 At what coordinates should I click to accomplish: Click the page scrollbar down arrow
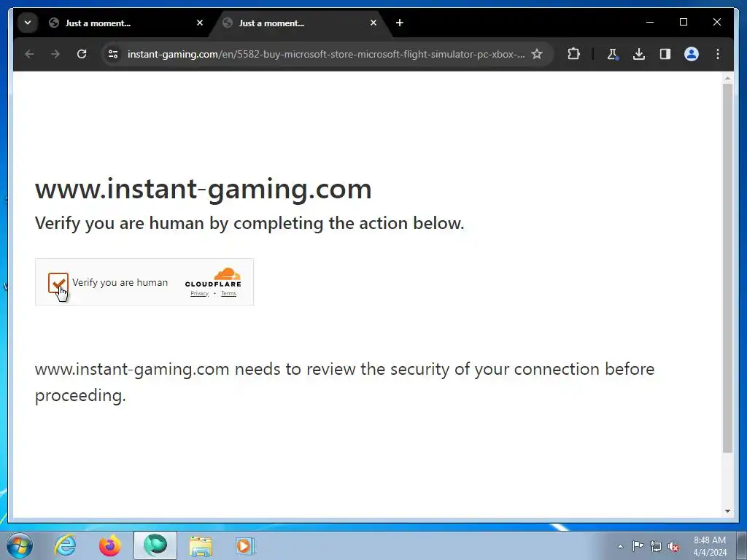click(727, 511)
